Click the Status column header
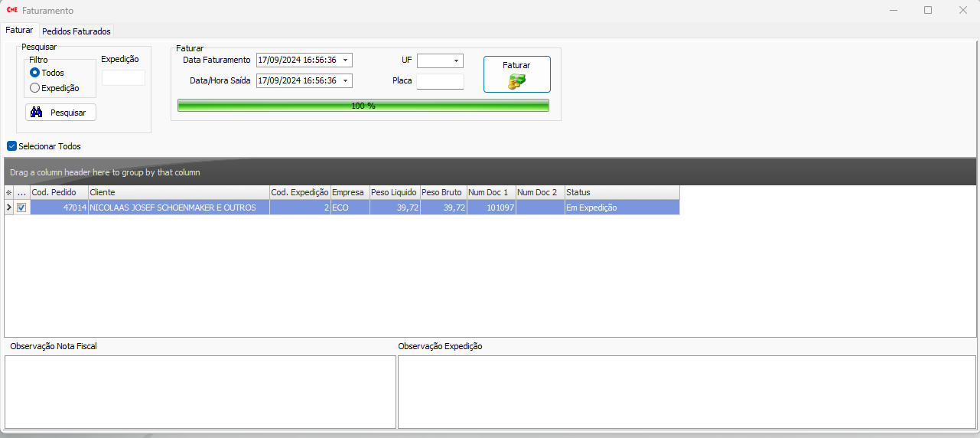 coord(621,192)
